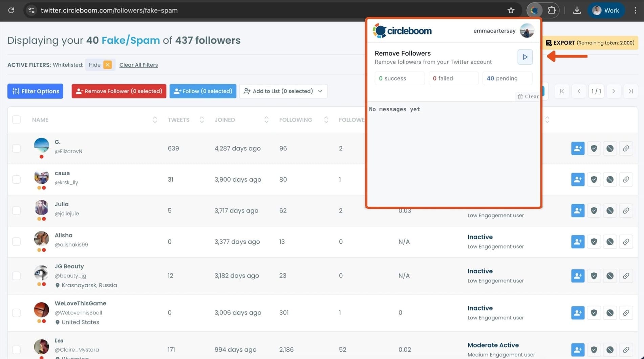
Task: Block Alisha using the circle-slash icon
Action: click(x=609, y=242)
